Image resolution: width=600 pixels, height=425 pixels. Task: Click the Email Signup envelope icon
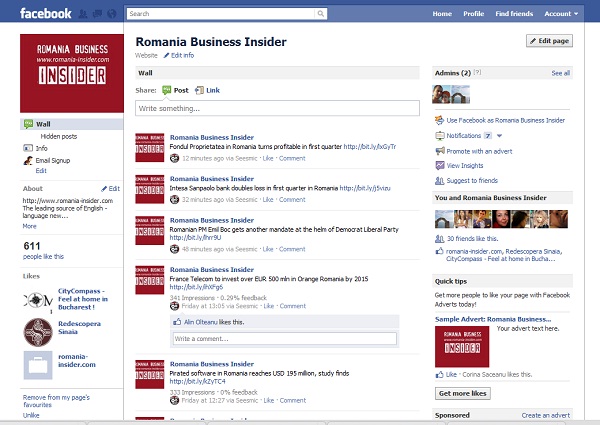(x=28, y=160)
